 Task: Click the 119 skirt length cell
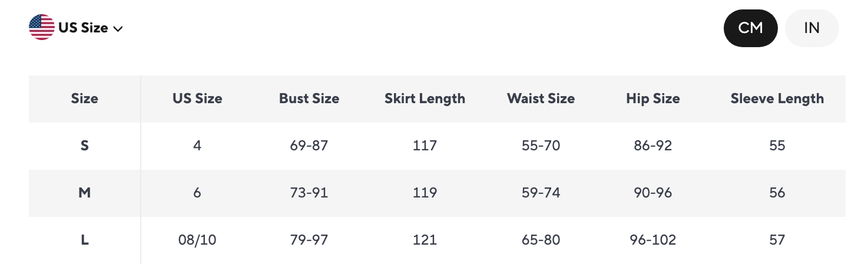coord(425,193)
